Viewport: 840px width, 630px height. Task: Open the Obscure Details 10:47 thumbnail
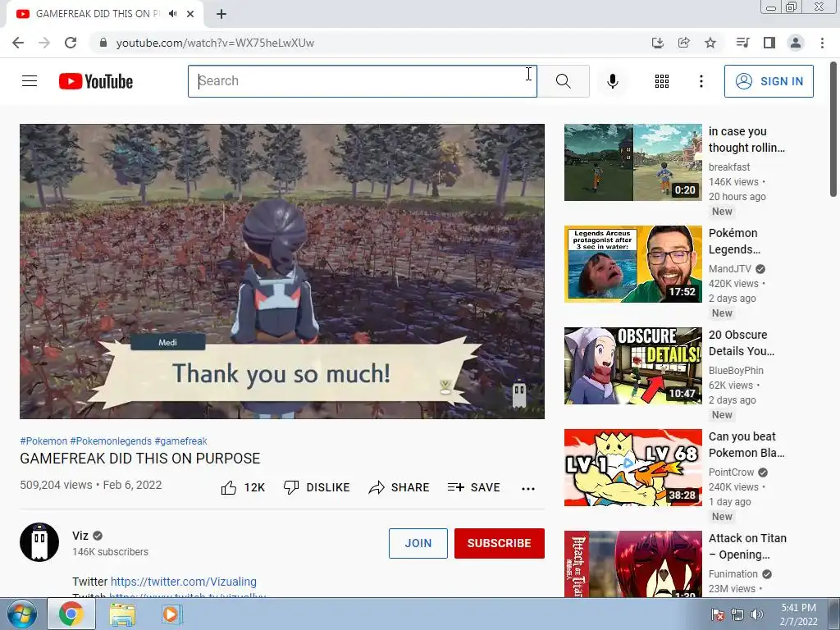(x=632, y=366)
